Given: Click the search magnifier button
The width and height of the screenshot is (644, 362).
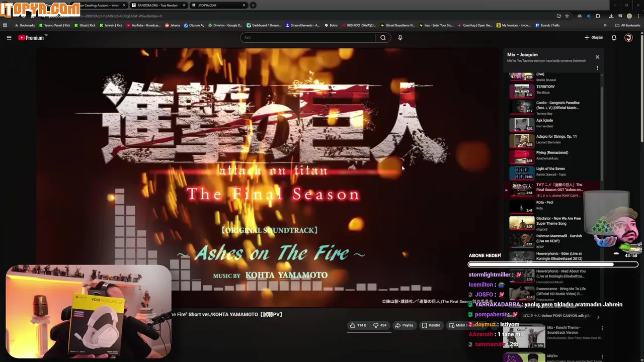Looking at the screenshot, I should pyautogui.click(x=383, y=38).
